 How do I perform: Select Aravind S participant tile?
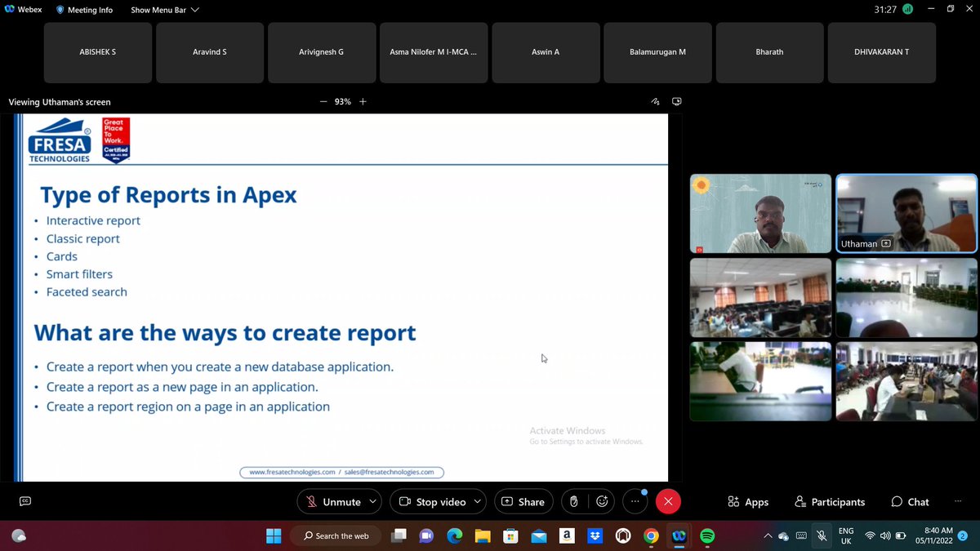click(210, 52)
